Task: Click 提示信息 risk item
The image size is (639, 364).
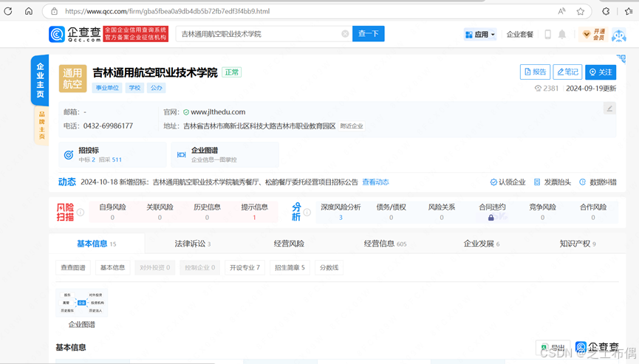Action: [x=254, y=212]
